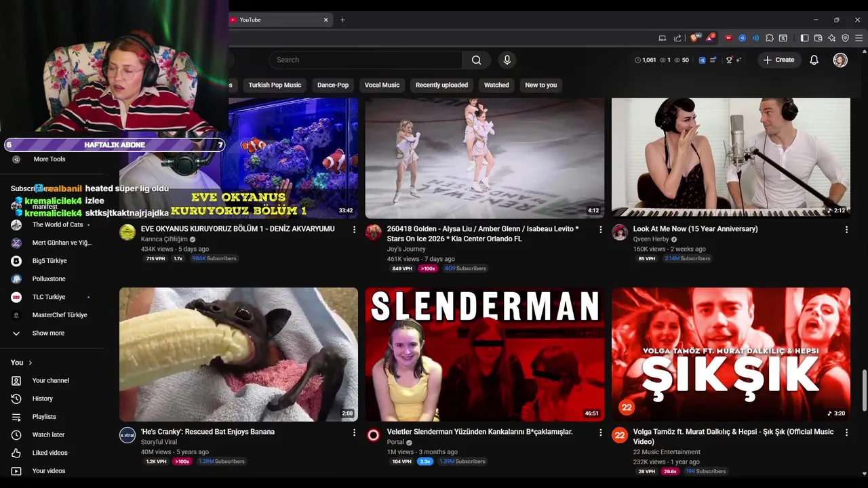Viewport: 868px width, 488px height.
Task: Activate voice search microphone icon
Action: [507, 60]
